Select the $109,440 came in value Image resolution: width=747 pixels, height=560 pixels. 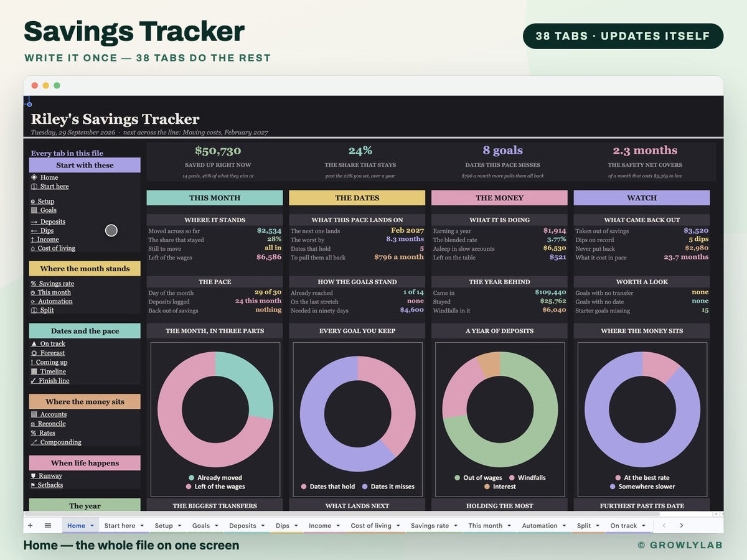tap(550, 292)
